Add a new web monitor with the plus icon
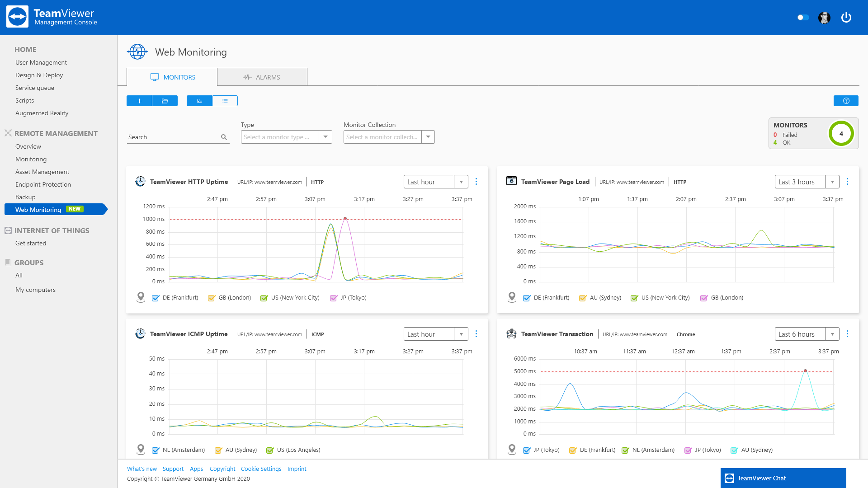 coord(139,101)
